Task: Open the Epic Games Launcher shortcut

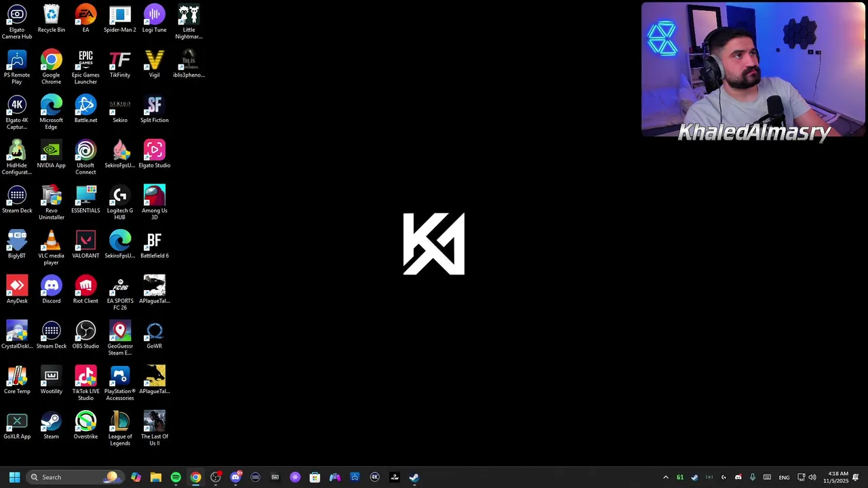Action: [x=85, y=67]
